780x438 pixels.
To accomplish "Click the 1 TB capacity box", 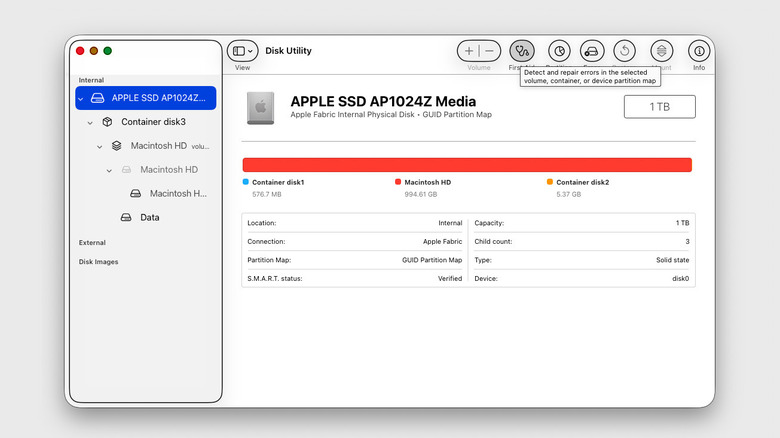I will 660,107.
